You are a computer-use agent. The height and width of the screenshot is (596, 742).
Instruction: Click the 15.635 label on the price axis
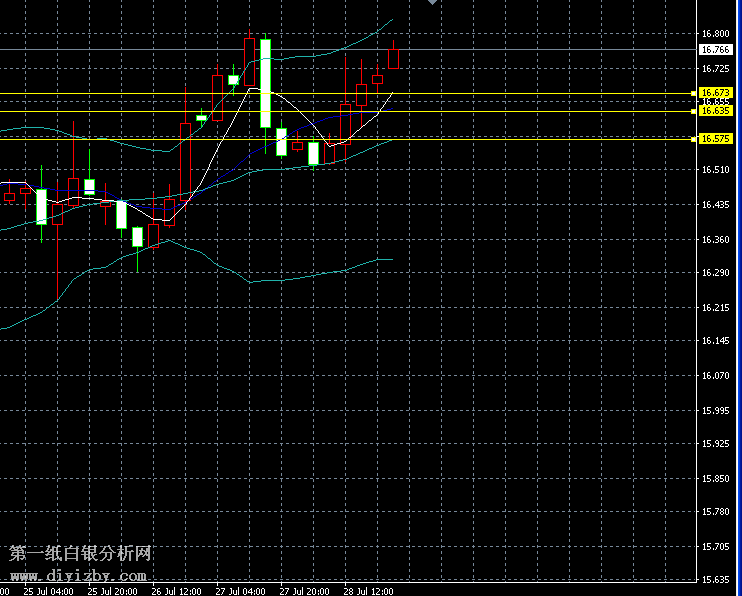pyautogui.click(x=715, y=580)
